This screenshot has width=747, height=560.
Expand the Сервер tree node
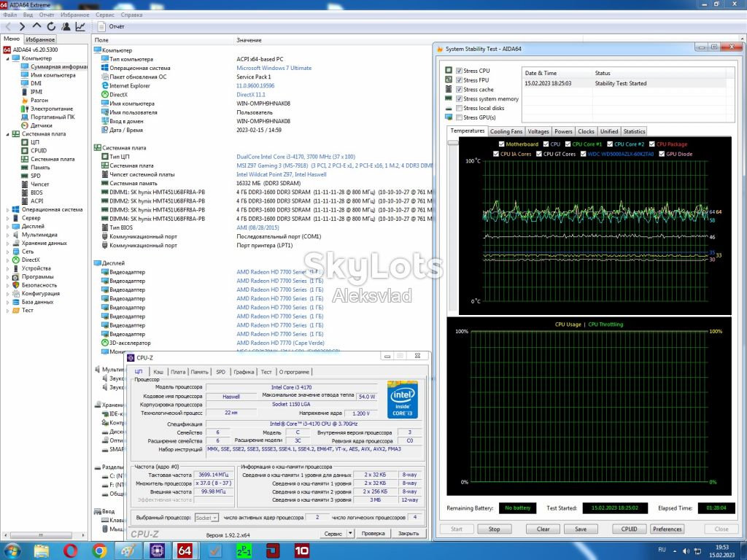coord(7,218)
